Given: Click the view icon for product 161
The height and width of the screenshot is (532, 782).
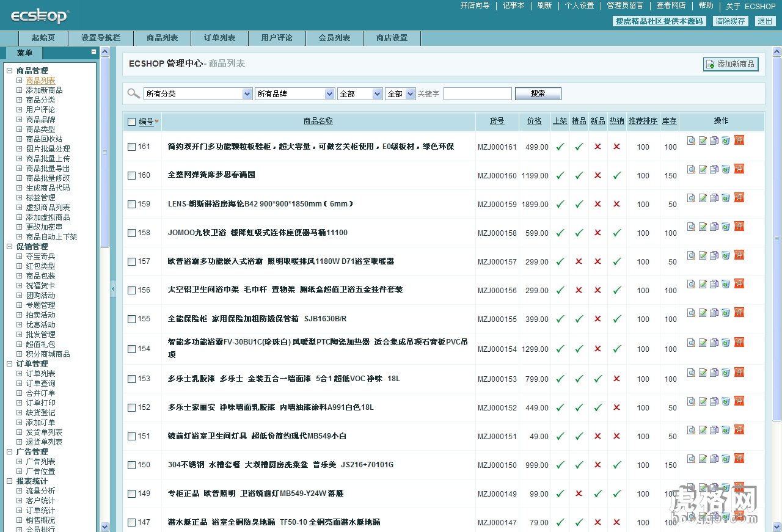Looking at the screenshot, I should [x=691, y=140].
